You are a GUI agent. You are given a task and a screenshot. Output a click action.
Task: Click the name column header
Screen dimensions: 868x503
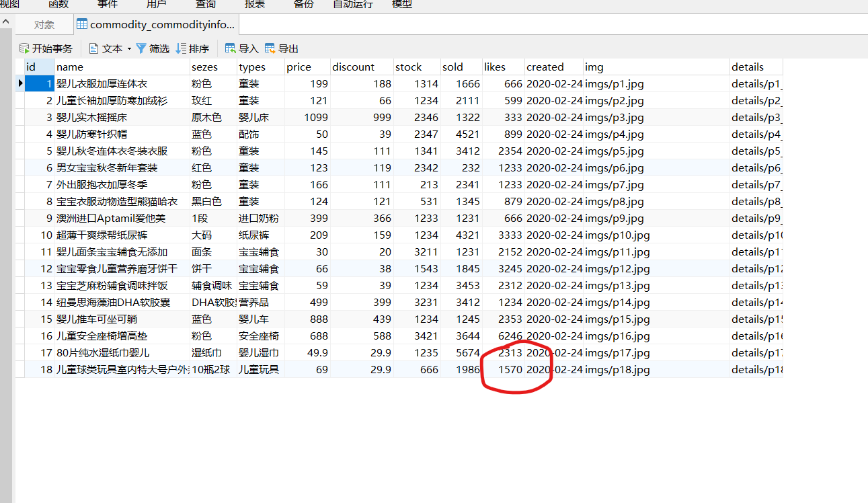(x=122, y=67)
